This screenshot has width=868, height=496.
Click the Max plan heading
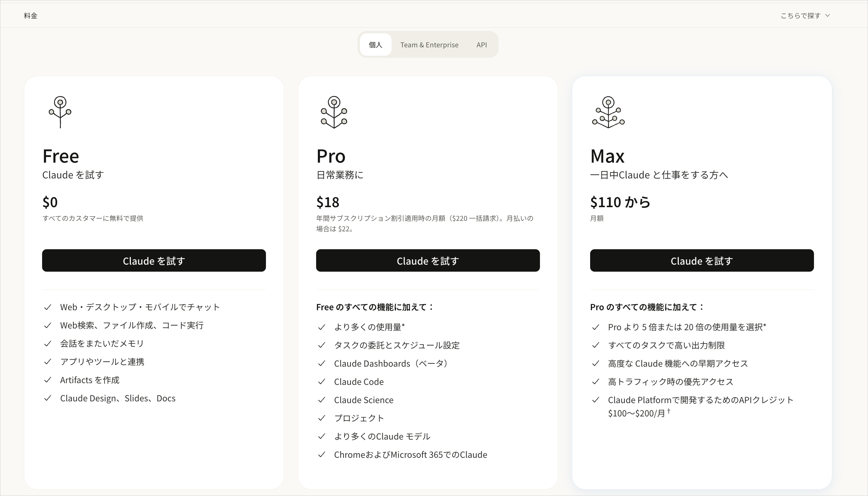607,156
